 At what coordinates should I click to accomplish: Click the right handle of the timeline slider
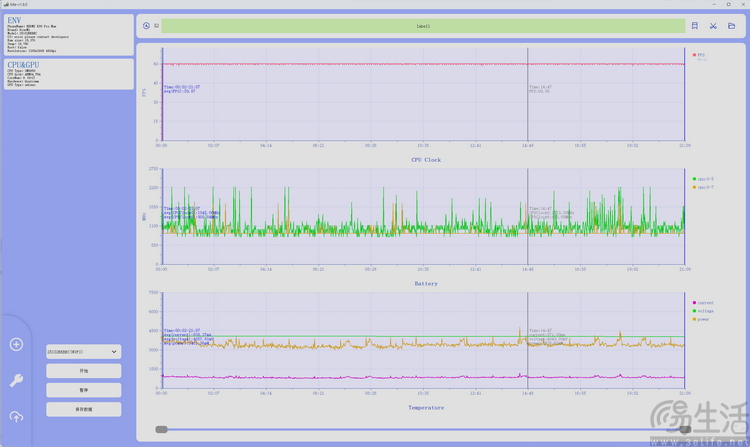point(685,429)
